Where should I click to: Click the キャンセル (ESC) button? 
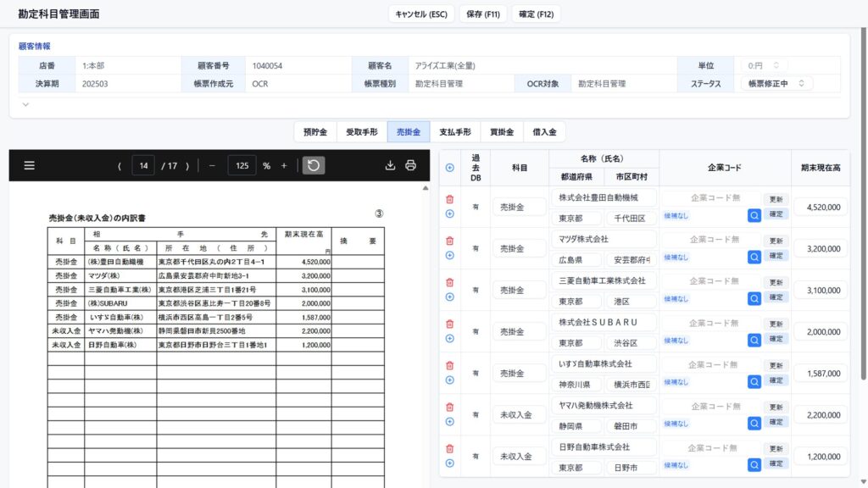(421, 14)
